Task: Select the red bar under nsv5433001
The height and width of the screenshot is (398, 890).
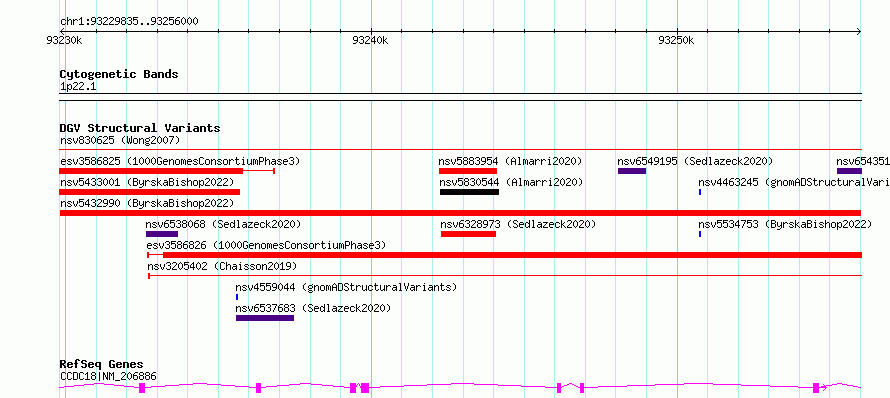Action: coord(150,192)
